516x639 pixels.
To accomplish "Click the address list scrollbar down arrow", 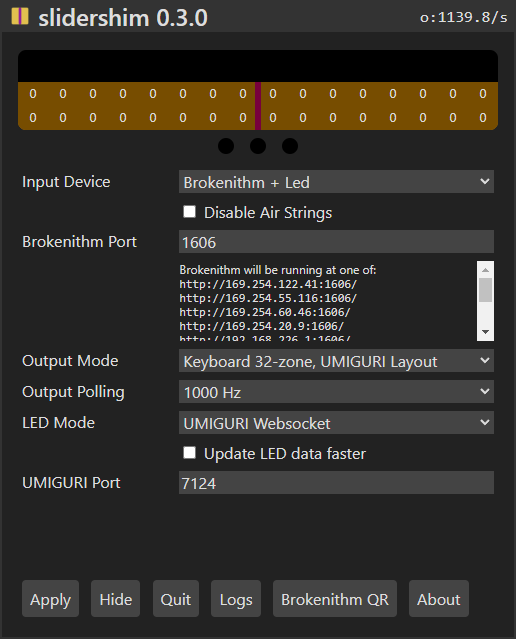I will (485, 332).
